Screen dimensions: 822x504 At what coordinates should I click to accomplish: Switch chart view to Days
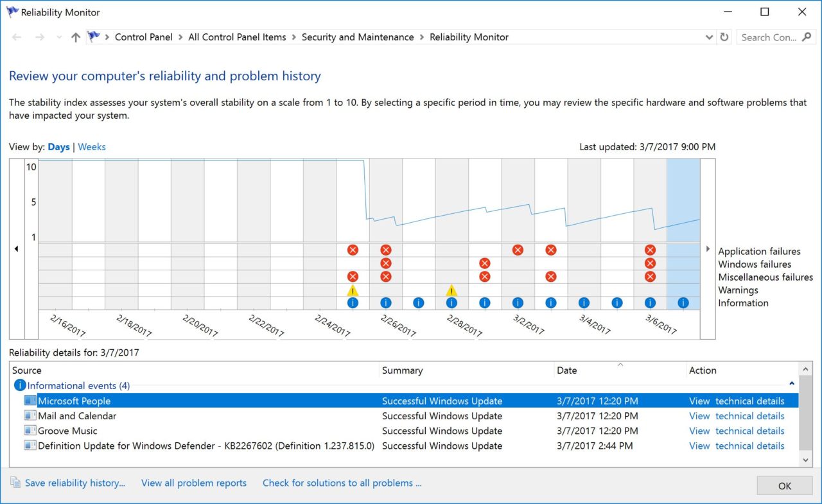[x=58, y=147]
